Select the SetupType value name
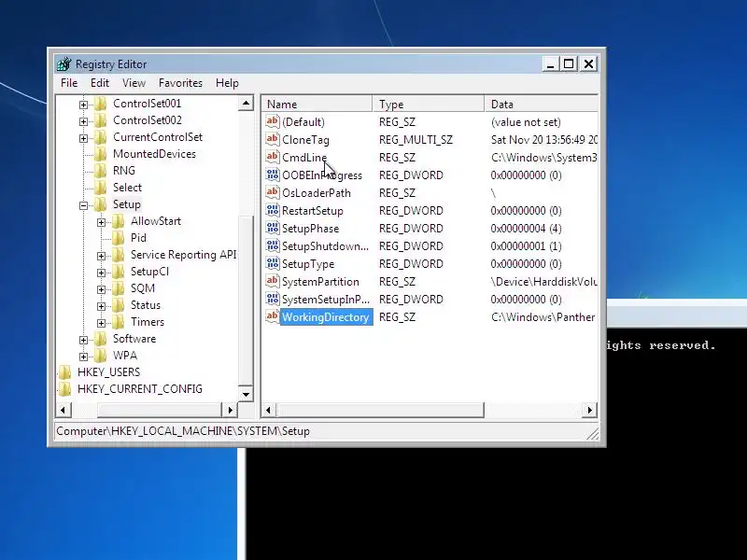Image resolution: width=747 pixels, height=560 pixels. [308, 264]
